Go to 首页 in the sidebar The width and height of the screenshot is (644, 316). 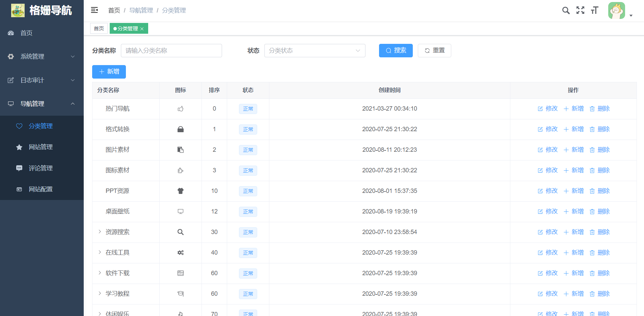point(42,33)
